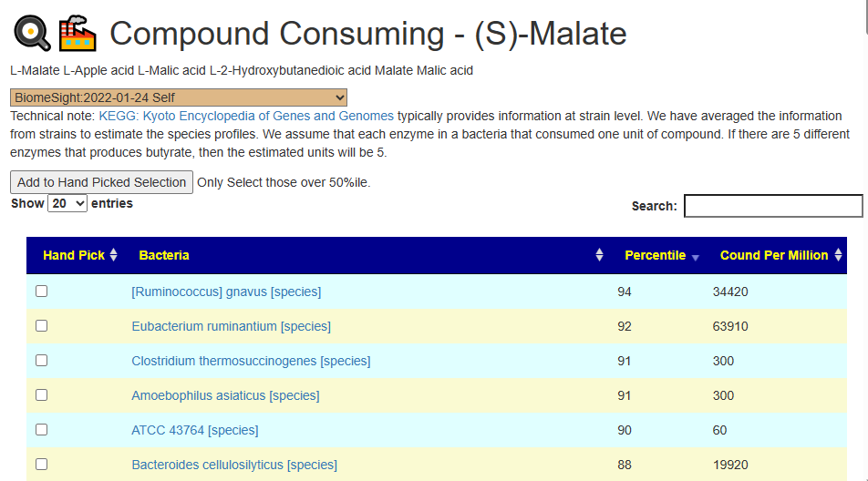868x481 pixels.
Task: Open Bacteroides cellulosilyticus species link
Action: tap(234, 465)
